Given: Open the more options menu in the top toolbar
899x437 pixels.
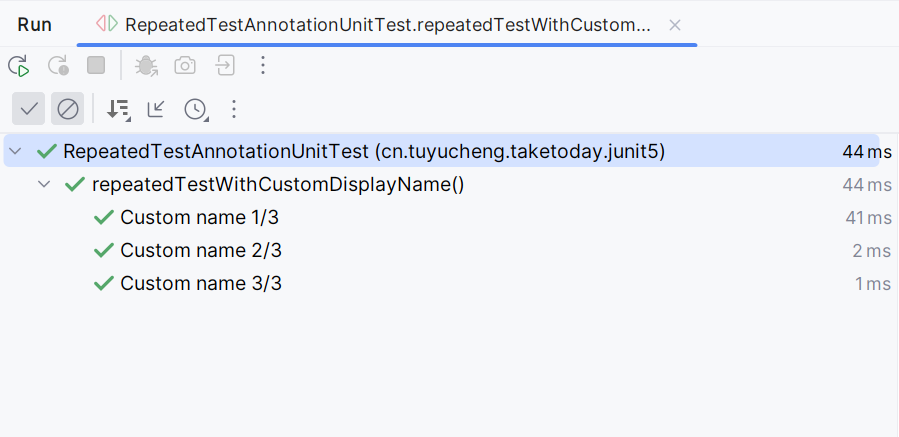Looking at the screenshot, I should click(x=263, y=65).
